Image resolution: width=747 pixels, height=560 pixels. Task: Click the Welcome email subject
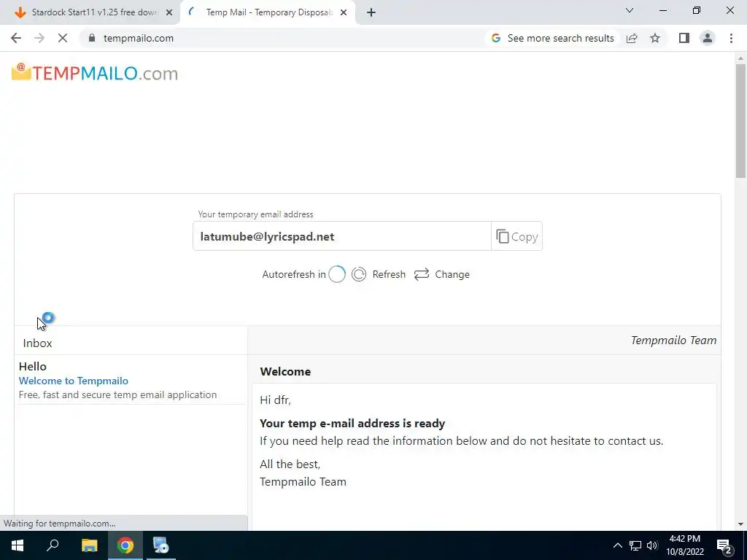click(x=285, y=371)
